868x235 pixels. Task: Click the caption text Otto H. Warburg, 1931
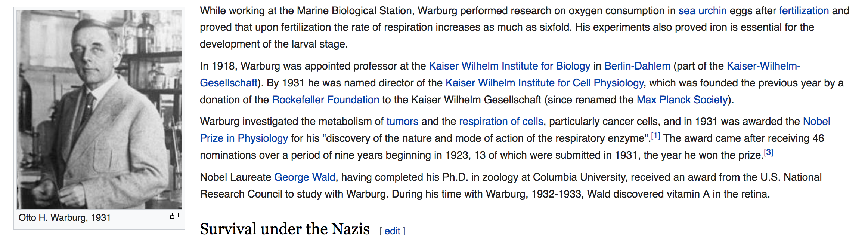(65, 218)
